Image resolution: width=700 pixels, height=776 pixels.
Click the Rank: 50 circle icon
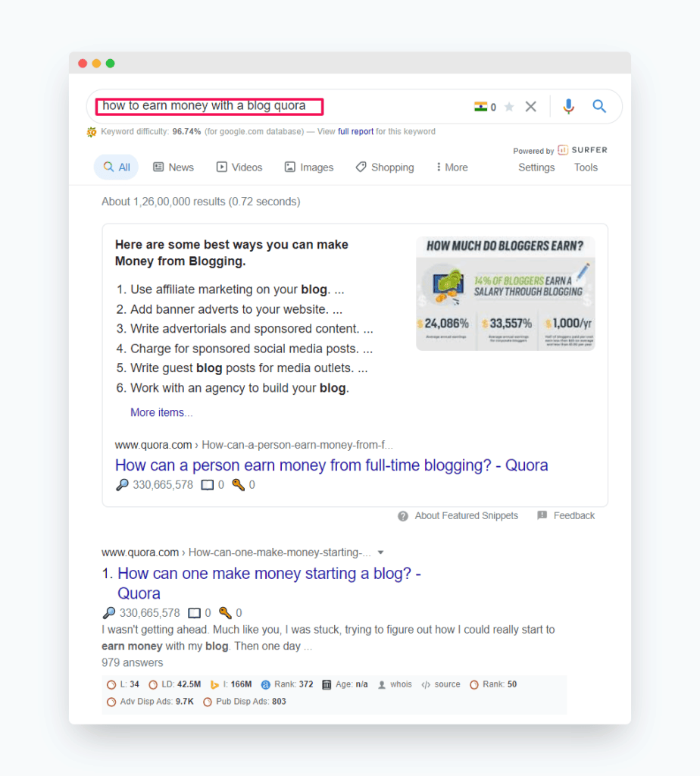point(474,685)
